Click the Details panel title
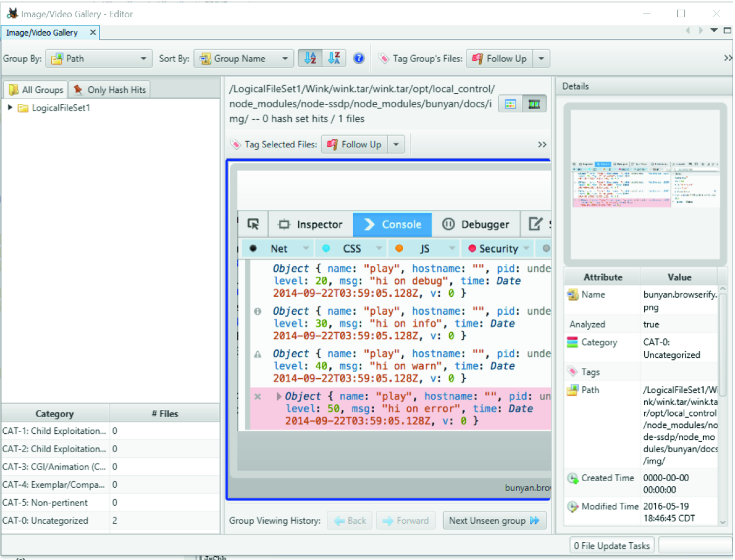The width and height of the screenshot is (735, 560). pyautogui.click(x=575, y=86)
